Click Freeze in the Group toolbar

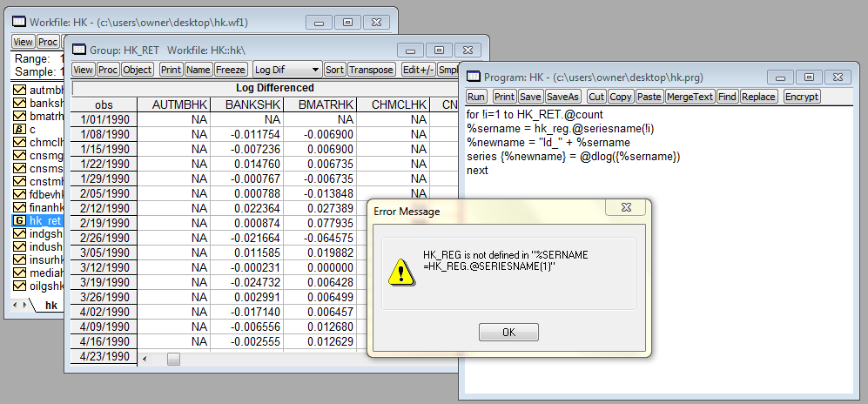[230, 70]
